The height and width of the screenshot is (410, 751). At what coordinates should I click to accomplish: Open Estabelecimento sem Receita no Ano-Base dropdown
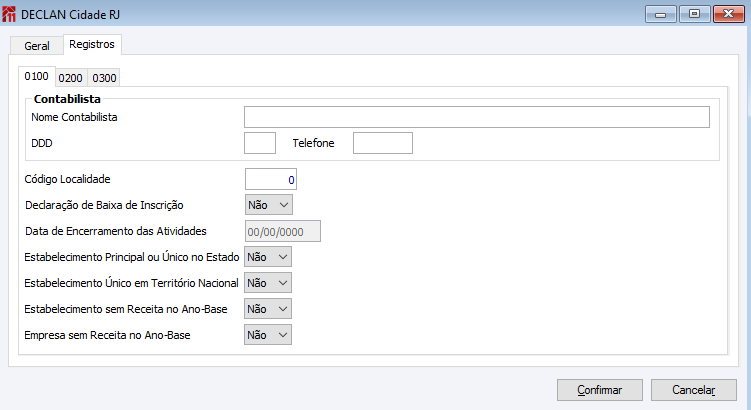pos(268,309)
